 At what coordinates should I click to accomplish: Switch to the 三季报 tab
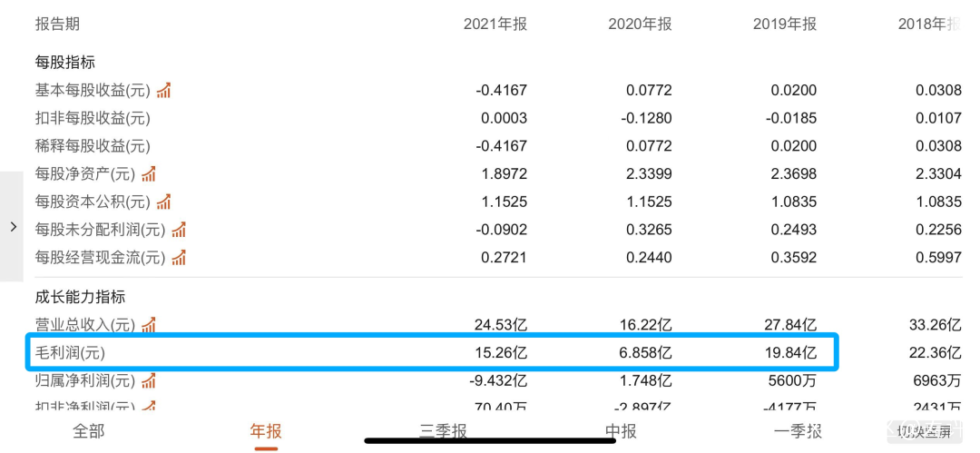pyautogui.click(x=443, y=431)
